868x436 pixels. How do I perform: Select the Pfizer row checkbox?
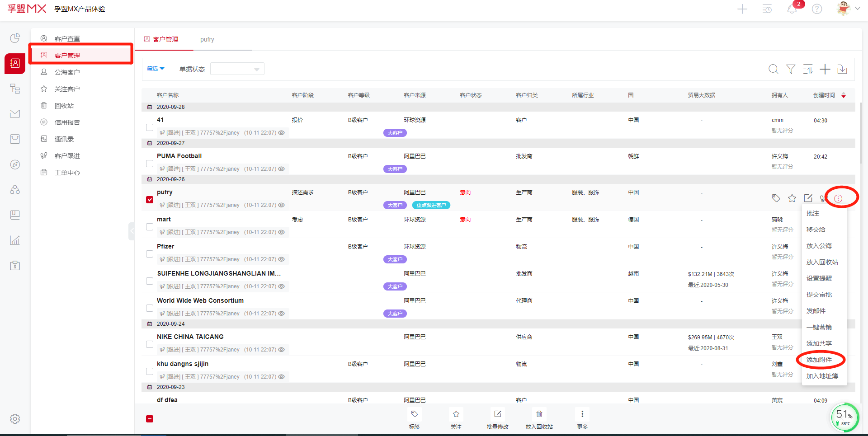point(150,254)
